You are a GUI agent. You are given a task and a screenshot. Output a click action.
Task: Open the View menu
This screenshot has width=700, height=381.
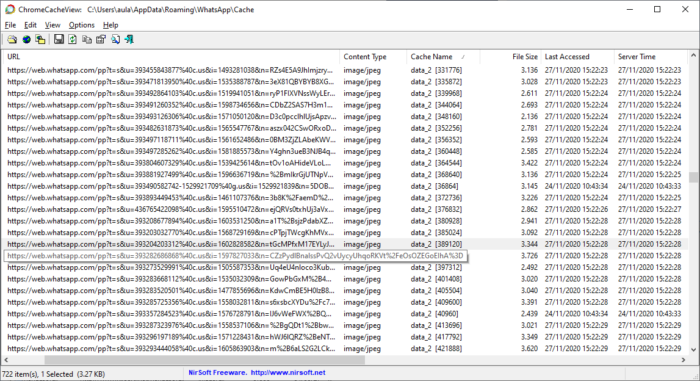pyautogui.click(x=52, y=25)
